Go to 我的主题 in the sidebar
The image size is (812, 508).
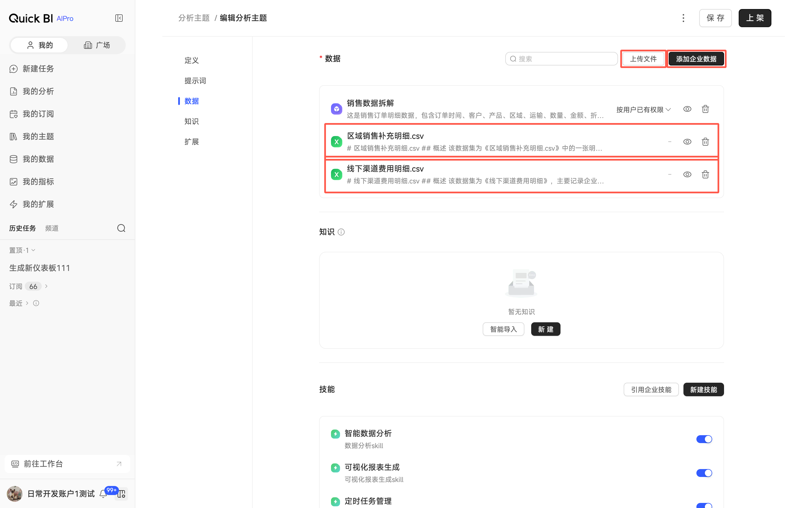point(32,136)
